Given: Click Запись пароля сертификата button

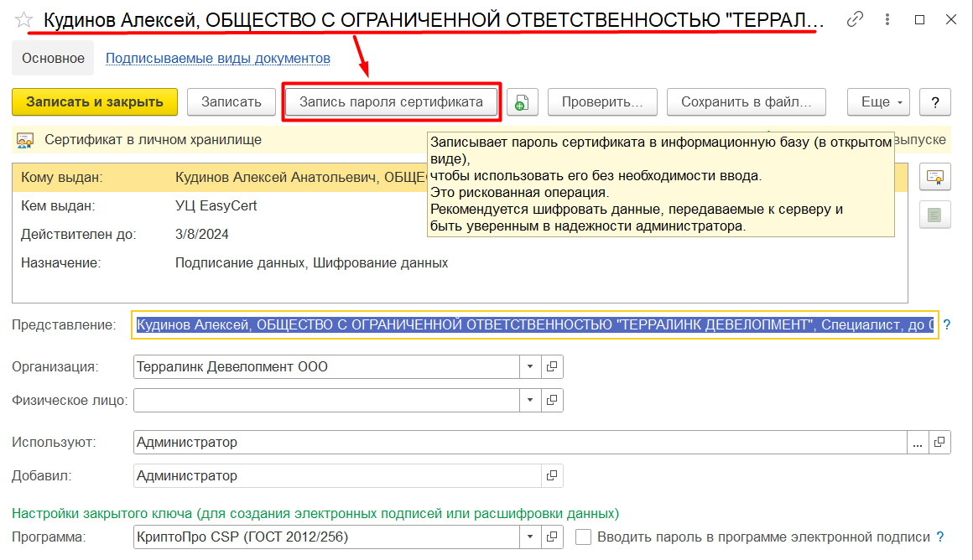Looking at the screenshot, I should tap(391, 102).
